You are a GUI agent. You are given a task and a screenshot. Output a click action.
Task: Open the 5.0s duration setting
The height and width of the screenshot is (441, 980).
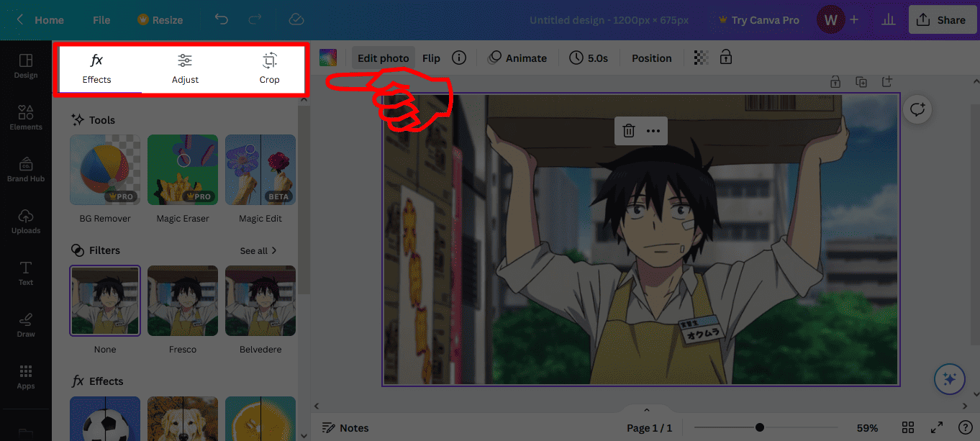[x=589, y=58]
